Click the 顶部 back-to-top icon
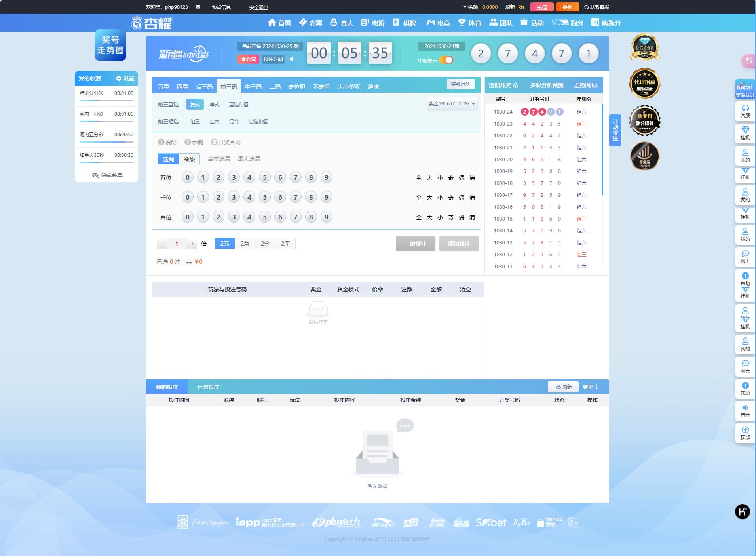This screenshot has width=756, height=556. (x=745, y=433)
